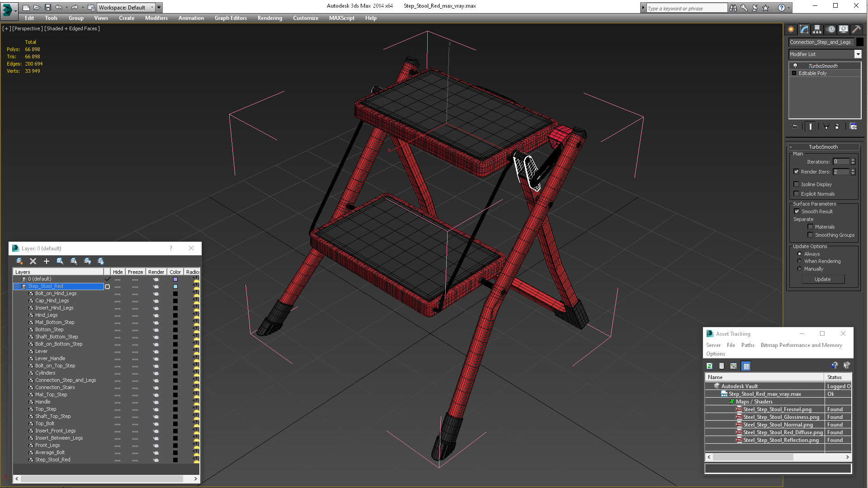Enable Separate by Smoothing Groups checkbox
Image resolution: width=868 pixels, height=488 pixels.
coord(810,235)
